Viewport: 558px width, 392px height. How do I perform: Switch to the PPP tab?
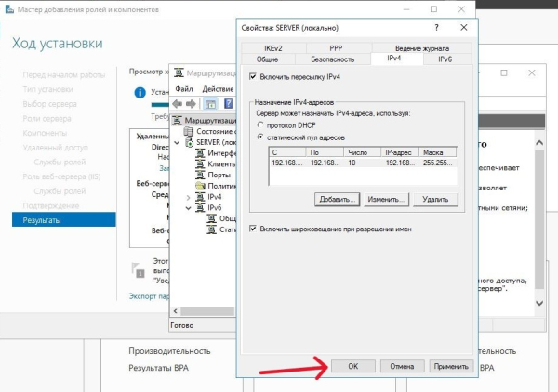click(336, 48)
